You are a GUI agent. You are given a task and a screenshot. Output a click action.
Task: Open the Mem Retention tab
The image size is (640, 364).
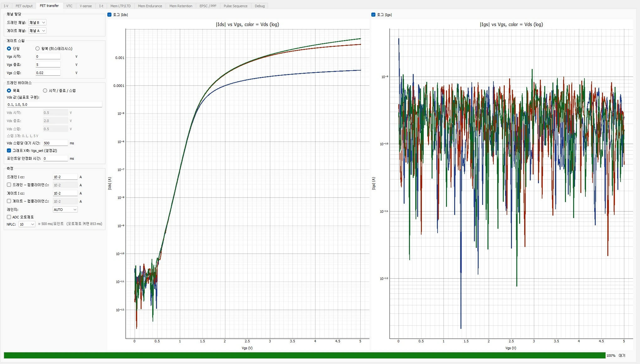point(181,6)
